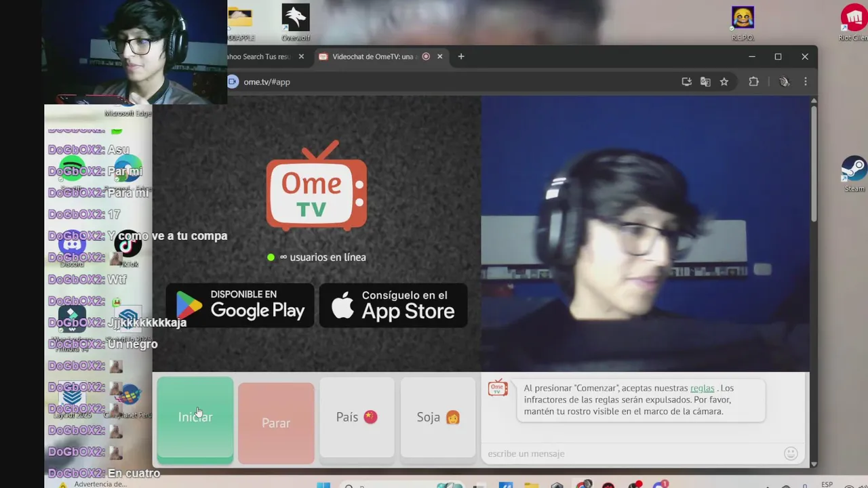Image resolution: width=868 pixels, height=488 pixels.
Task: Click the Google Play download badge
Action: 240,306
